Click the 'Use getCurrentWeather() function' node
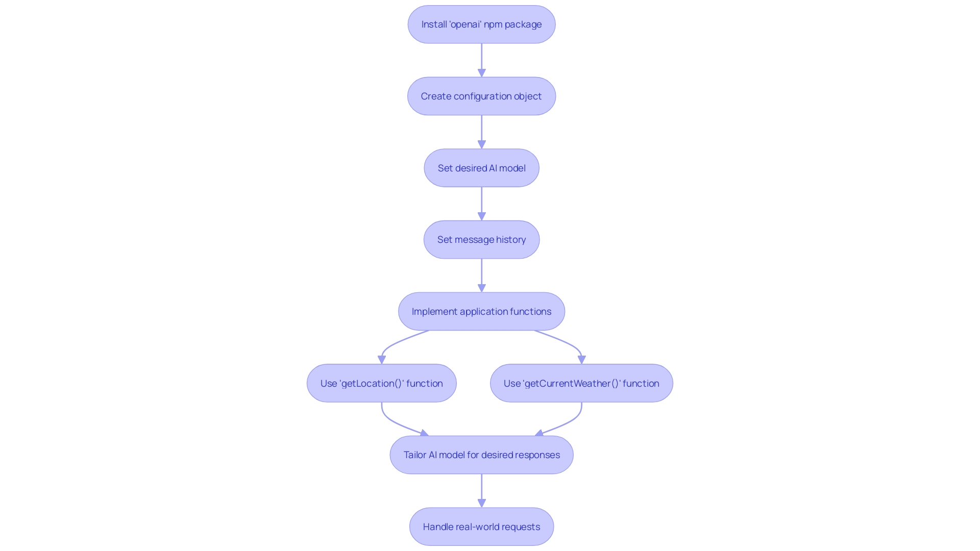The height and width of the screenshot is (551, 980). click(581, 383)
